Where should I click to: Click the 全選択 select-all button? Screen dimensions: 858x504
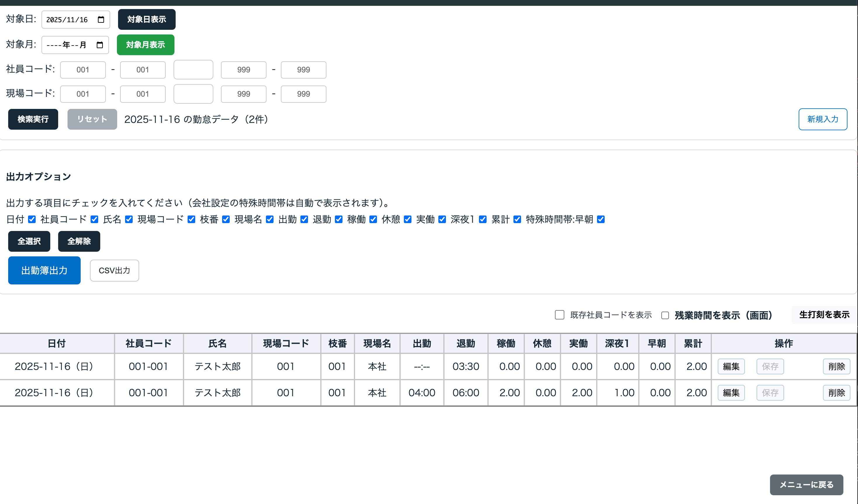click(x=29, y=241)
